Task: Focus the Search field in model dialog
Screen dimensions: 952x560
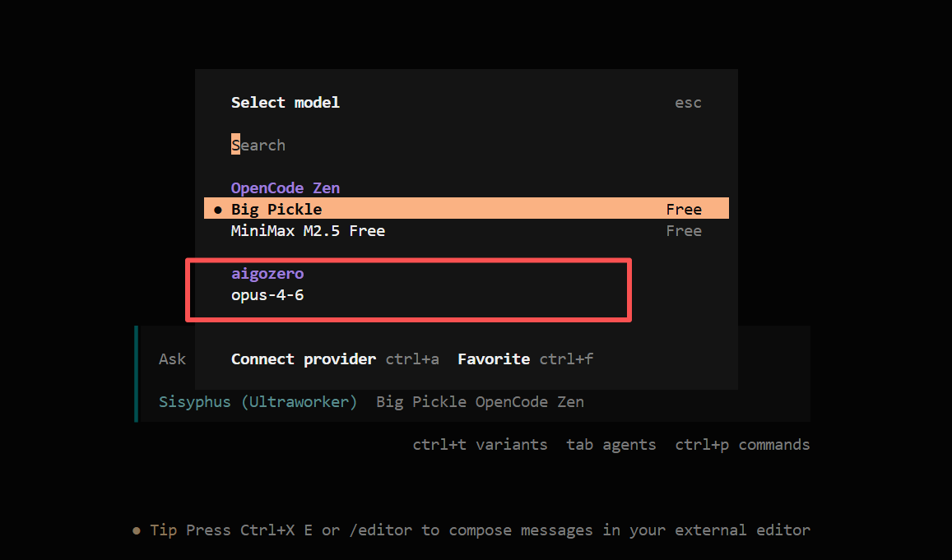Action: point(258,146)
